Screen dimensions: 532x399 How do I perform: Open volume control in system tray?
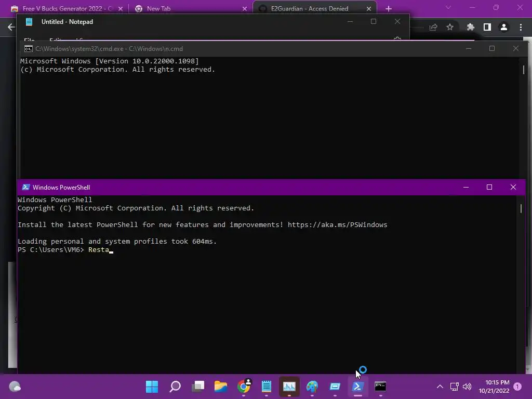[x=467, y=387]
